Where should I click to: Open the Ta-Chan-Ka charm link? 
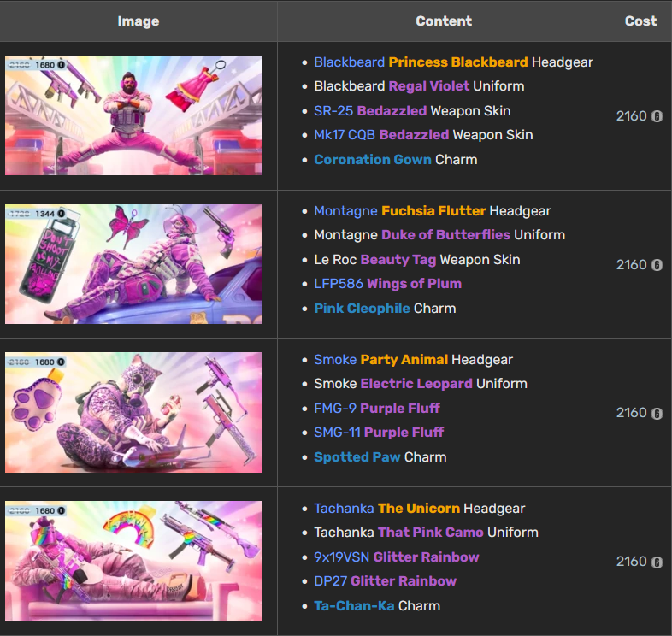[x=354, y=606]
